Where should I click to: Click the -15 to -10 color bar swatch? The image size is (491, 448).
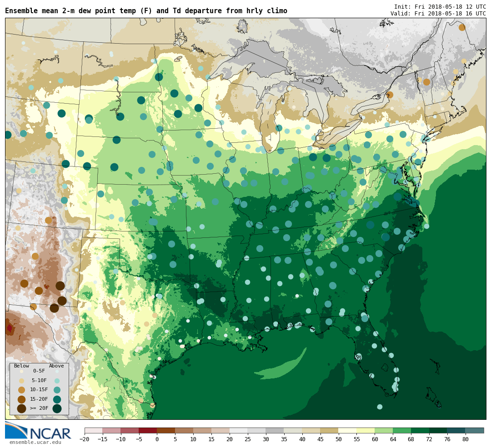(x=112, y=431)
